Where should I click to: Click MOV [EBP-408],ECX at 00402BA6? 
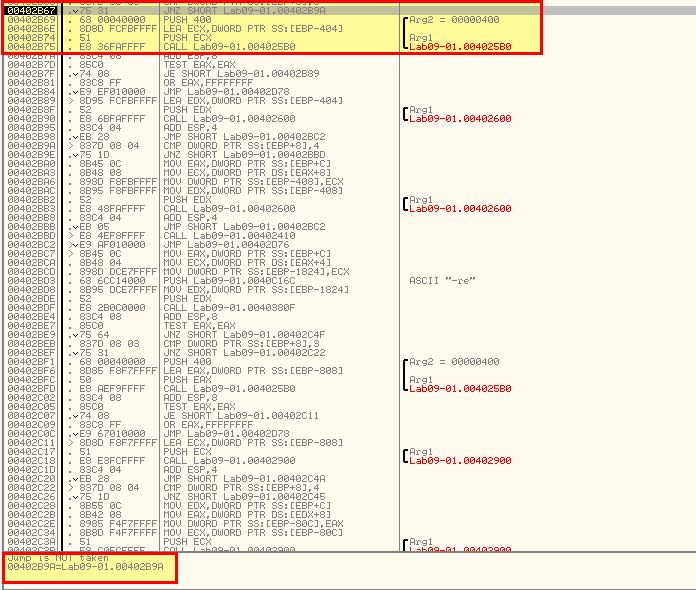[253, 182]
